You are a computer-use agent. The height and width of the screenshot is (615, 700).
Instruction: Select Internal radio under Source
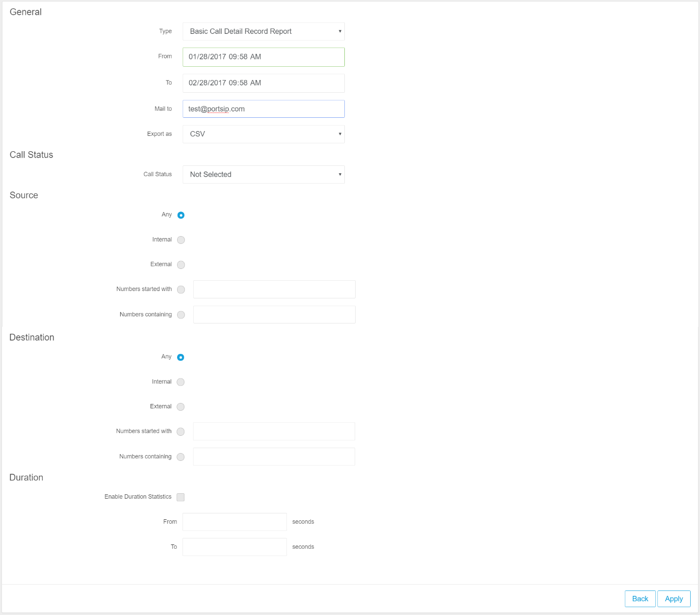[181, 240]
